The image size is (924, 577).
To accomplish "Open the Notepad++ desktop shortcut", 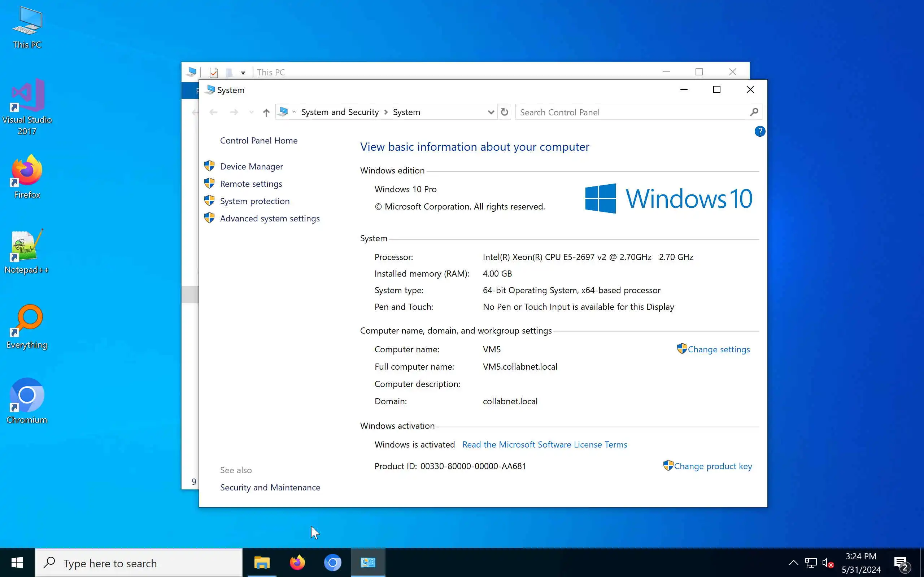I will (x=27, y=252).
